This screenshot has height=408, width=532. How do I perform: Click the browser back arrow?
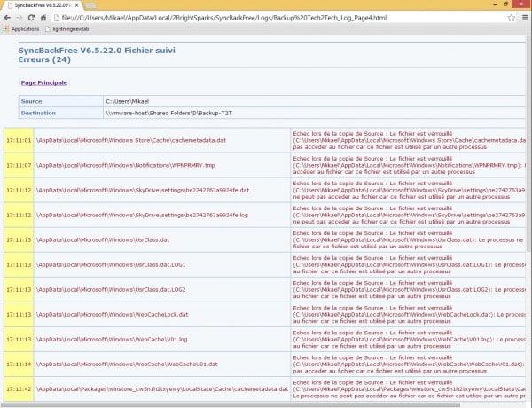(x=8, y=17)
